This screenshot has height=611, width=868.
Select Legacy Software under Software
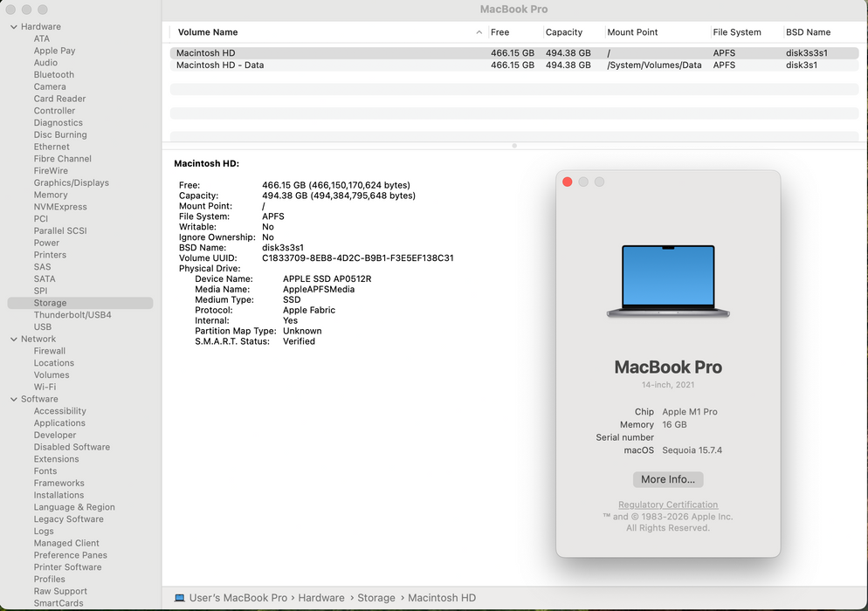coord(68,518)
